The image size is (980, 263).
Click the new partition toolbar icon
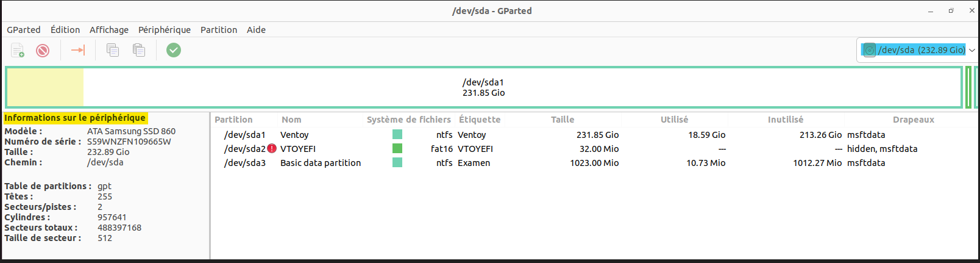coord(18,50)
